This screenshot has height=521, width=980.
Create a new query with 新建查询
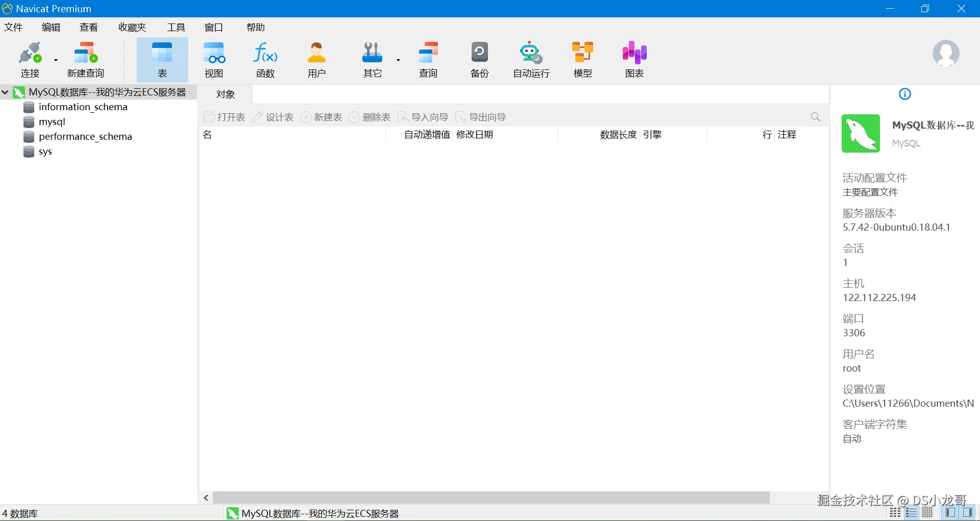click(x=86, y=60)
